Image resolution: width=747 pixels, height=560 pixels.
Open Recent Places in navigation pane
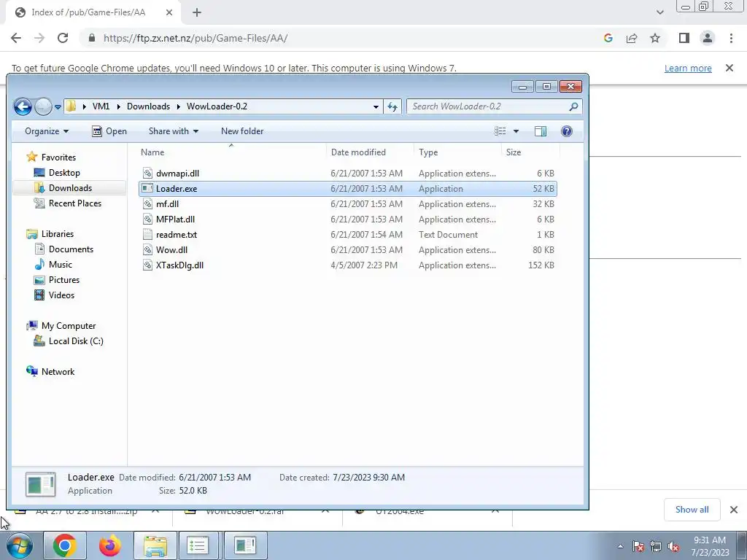point(68,203)
